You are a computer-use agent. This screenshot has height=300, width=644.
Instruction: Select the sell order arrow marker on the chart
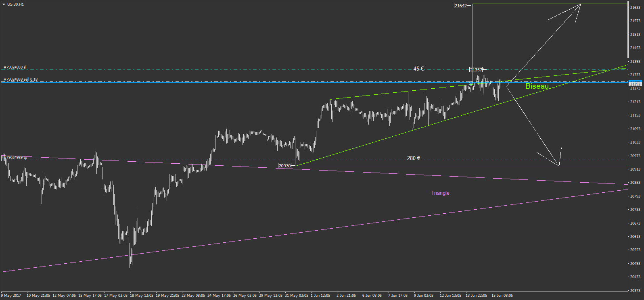point(471,83)
